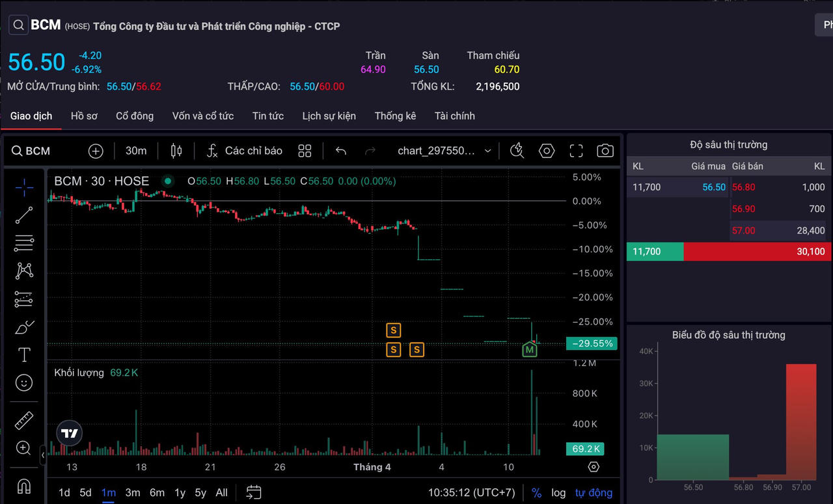Open the candlestick chart style picker
Image resolution: width=833 pixels, height=504 pixels.
pyautogui.click(x=176, y=151)
